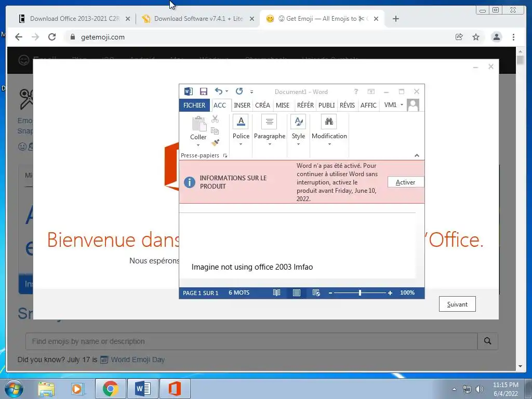Click the 100% zoom level in status bar
Viewport: 532px width, 399px height.
[x=407, y=292]
